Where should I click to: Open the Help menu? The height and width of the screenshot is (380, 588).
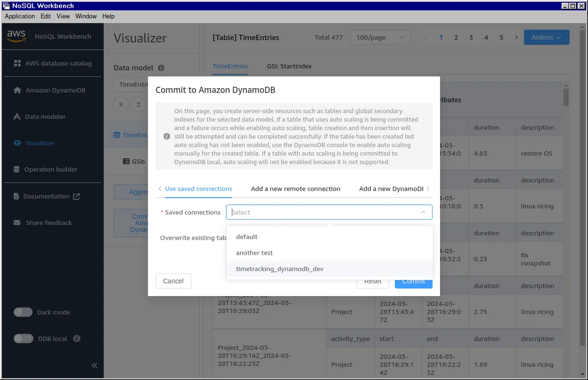(108, 16)
